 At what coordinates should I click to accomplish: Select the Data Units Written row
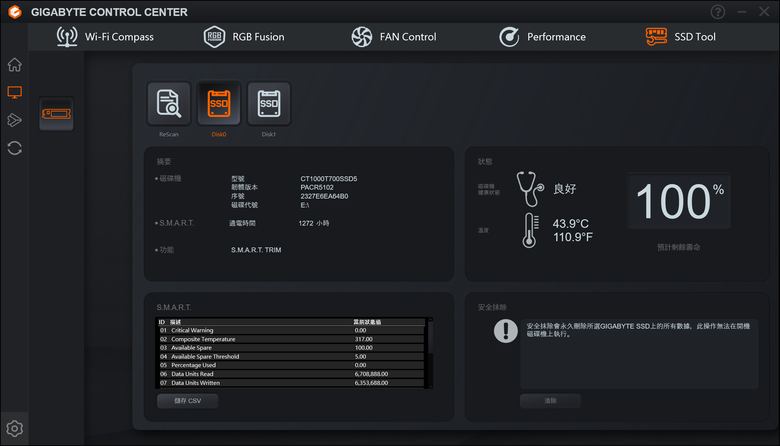pos(291,383)
